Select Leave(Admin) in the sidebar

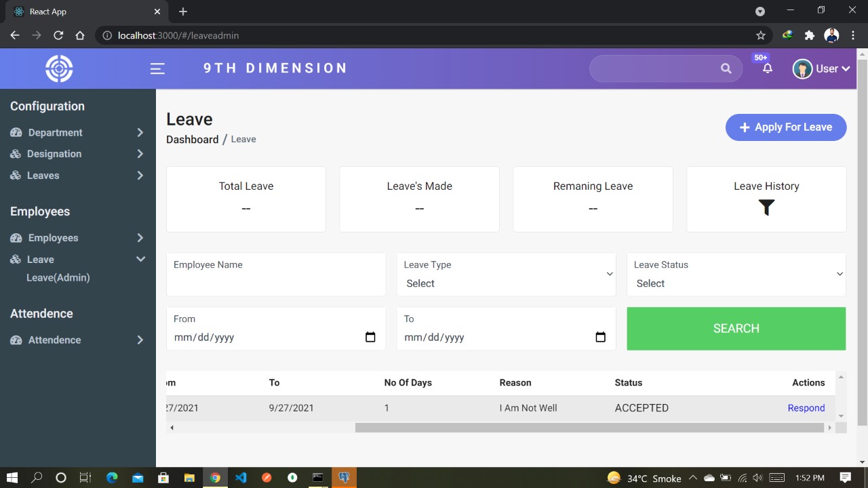point(58,278)
